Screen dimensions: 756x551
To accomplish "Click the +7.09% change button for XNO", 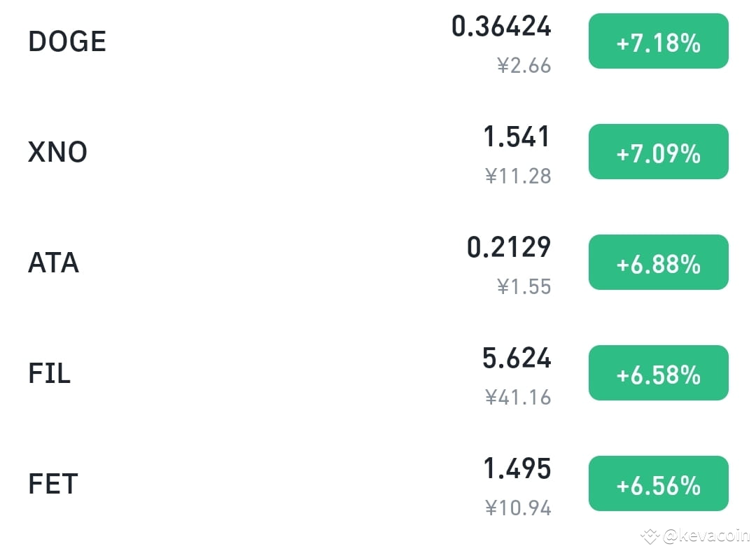I will pyautogui.click(x=658, y=152).
